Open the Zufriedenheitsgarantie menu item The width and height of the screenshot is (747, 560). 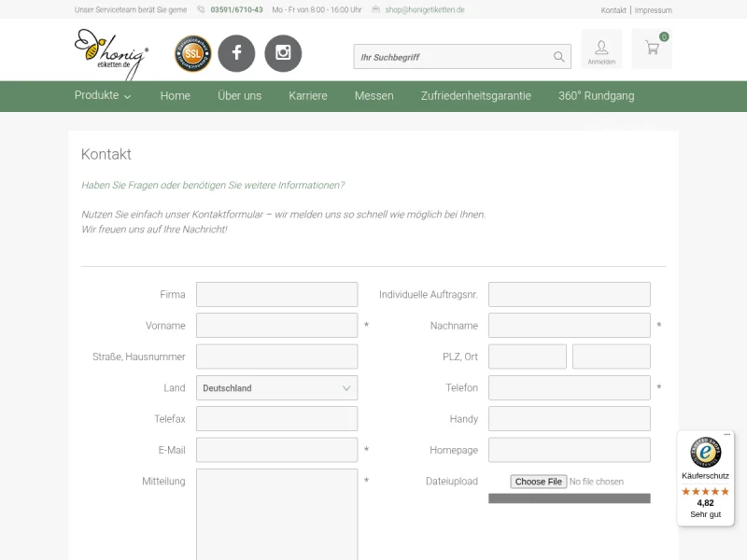(475, 96)
